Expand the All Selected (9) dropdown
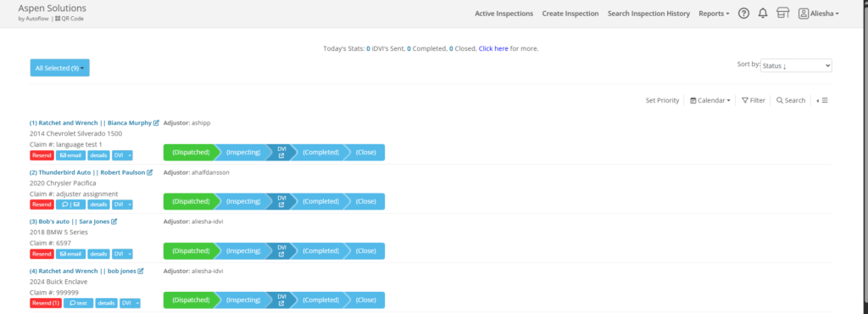This screenshot has height=314, width=868. 60,68
